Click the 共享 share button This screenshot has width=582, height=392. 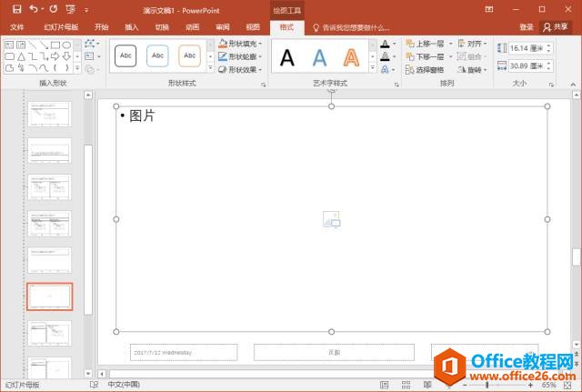coord(556,26)
